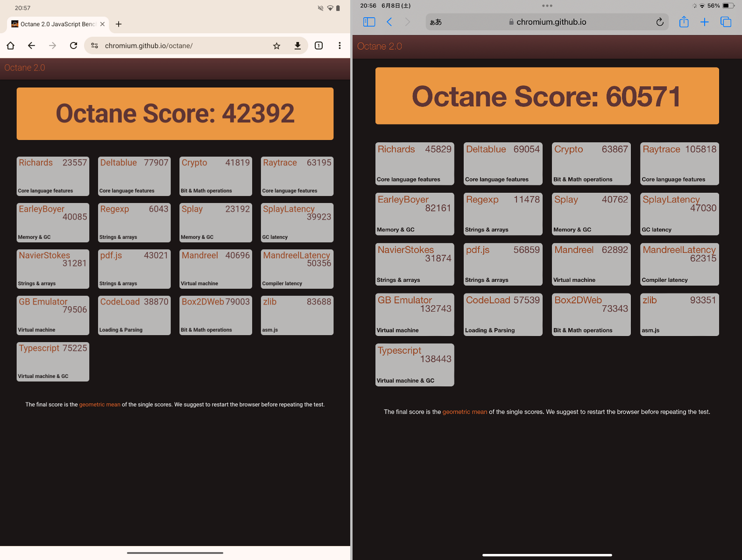This screenshot has height=560, width=742.
Task: Open site info icon in Chrome address bar
Action: [95, 45]
